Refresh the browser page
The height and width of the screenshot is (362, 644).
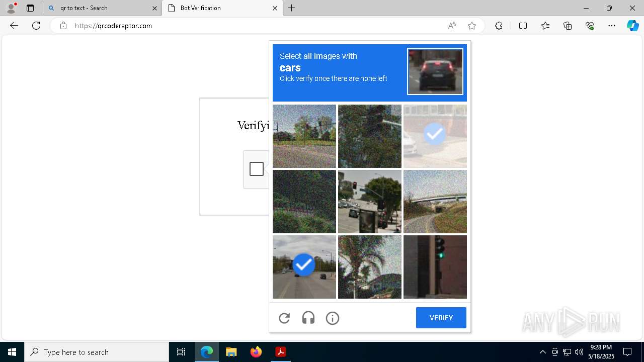click(36, 26)
